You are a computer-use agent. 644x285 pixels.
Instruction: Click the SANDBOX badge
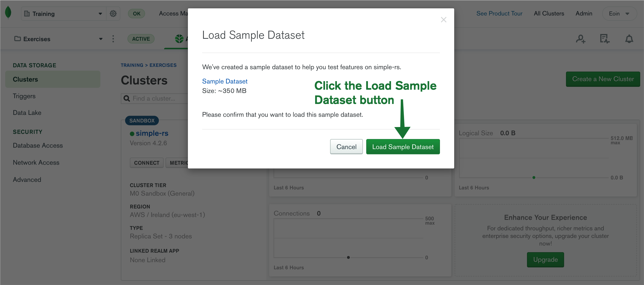click(x=142, y=121)
